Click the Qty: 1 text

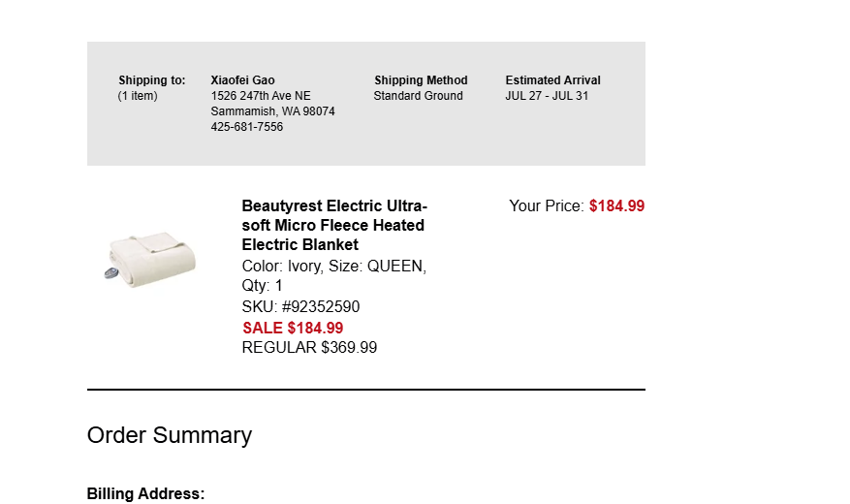263,286
